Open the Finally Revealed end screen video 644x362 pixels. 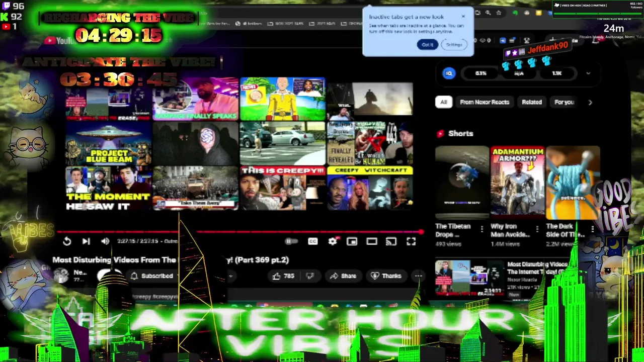[370, 143]
